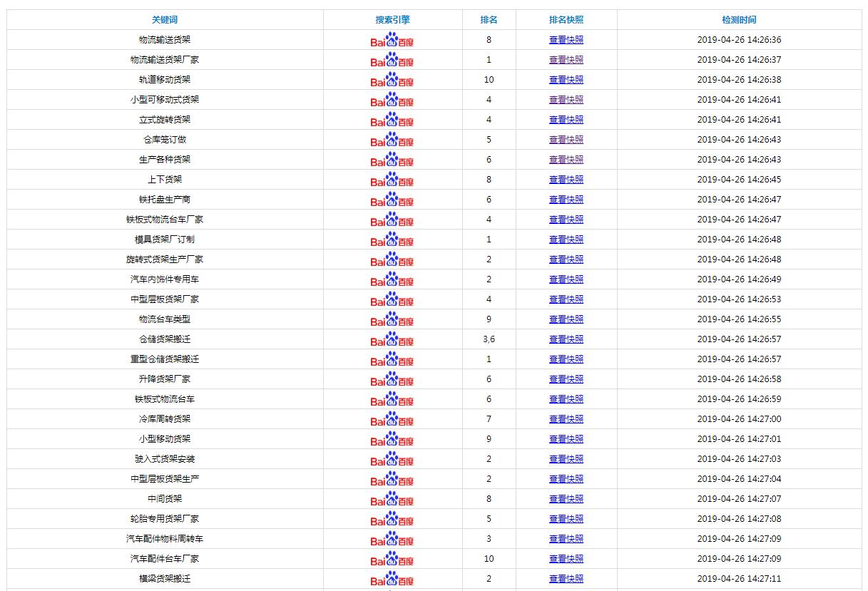868x591 pixels.
Task: Click the timestamp 2019-04-26 14:26:36
Action: point(739,40)
